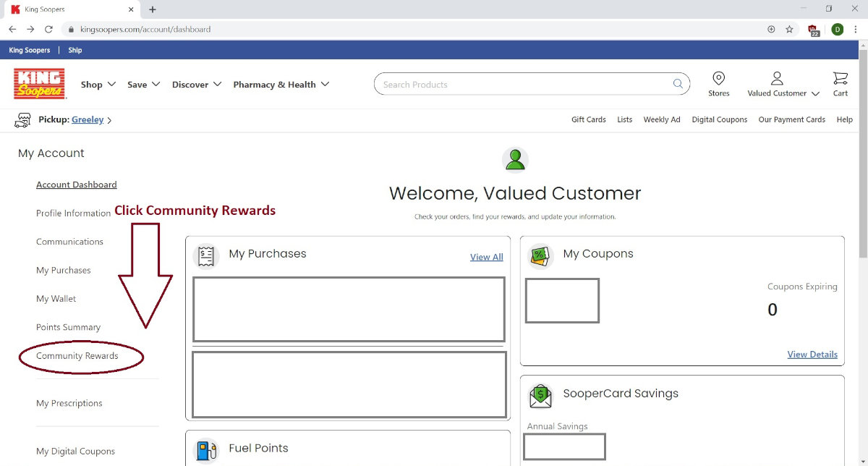
Task: Open a new browser tab
Action: (153, 9)
